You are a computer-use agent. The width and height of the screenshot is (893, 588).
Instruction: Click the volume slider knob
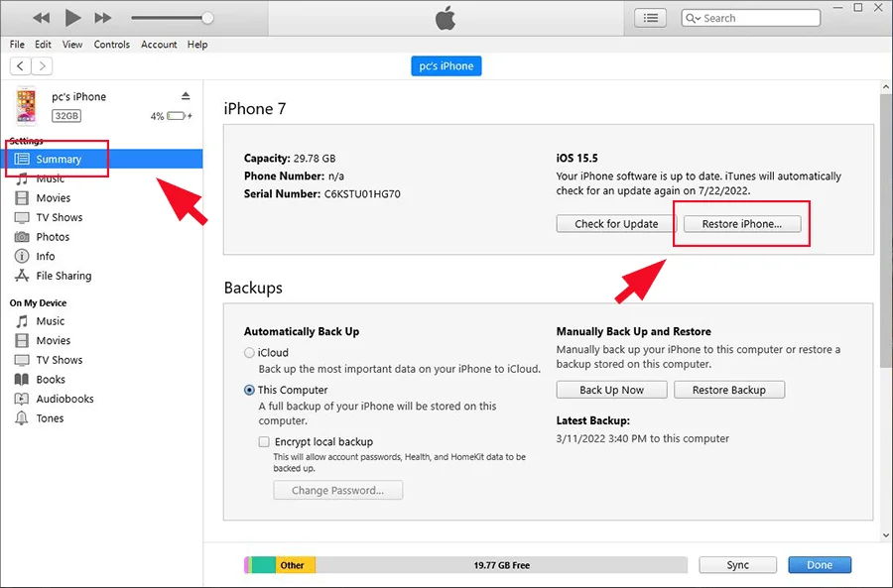[207, 18]
